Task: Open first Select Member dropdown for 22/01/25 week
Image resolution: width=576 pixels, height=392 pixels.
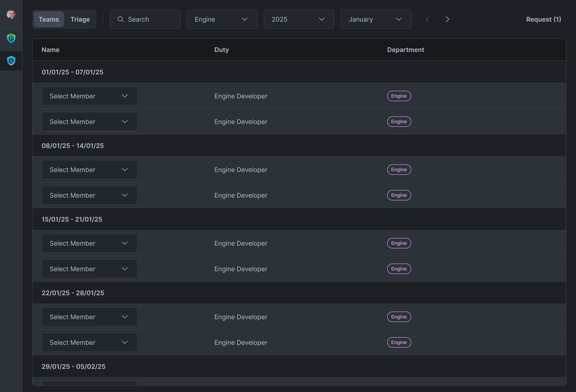Action: 89,317
